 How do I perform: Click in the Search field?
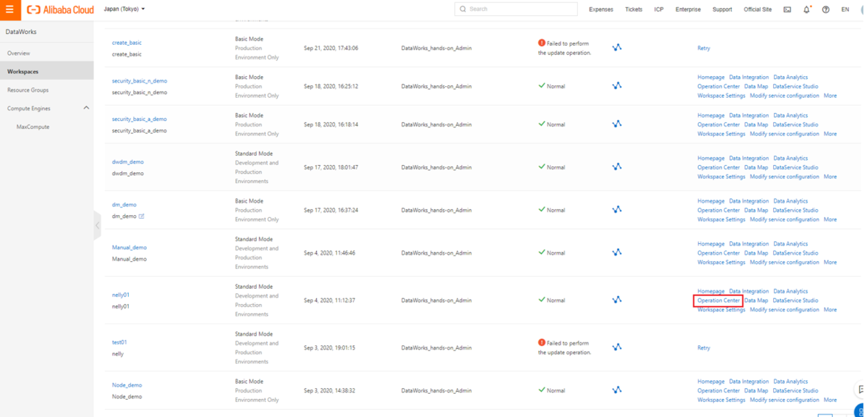[516, 9]
